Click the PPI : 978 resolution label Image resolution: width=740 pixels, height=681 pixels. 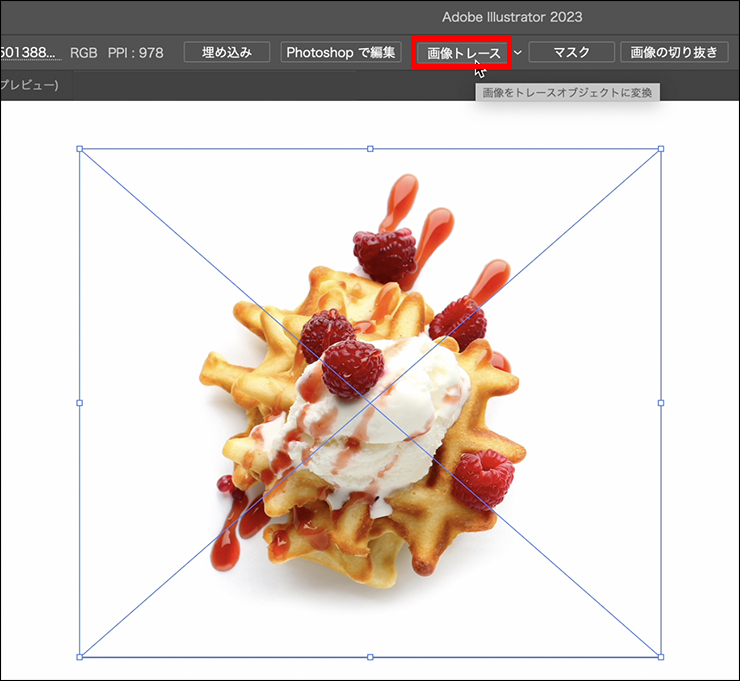[x=135, y=52]
